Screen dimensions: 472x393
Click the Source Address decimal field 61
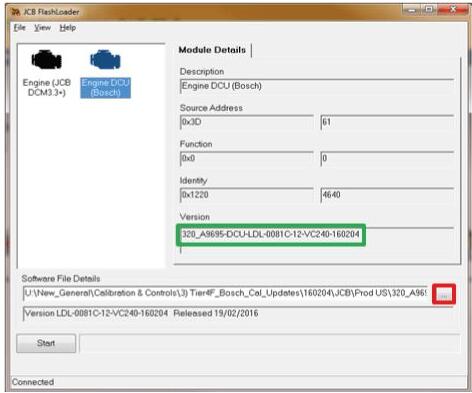point(387,122)
